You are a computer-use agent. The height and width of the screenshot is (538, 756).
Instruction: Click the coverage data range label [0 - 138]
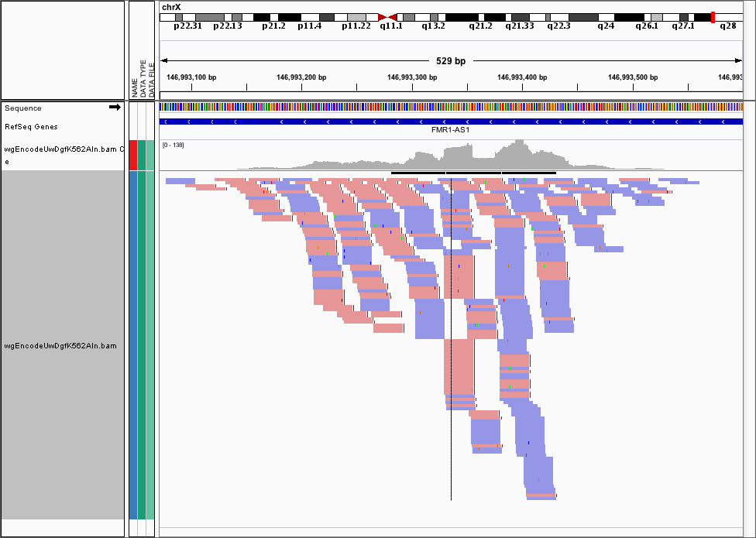coord(174,145)
